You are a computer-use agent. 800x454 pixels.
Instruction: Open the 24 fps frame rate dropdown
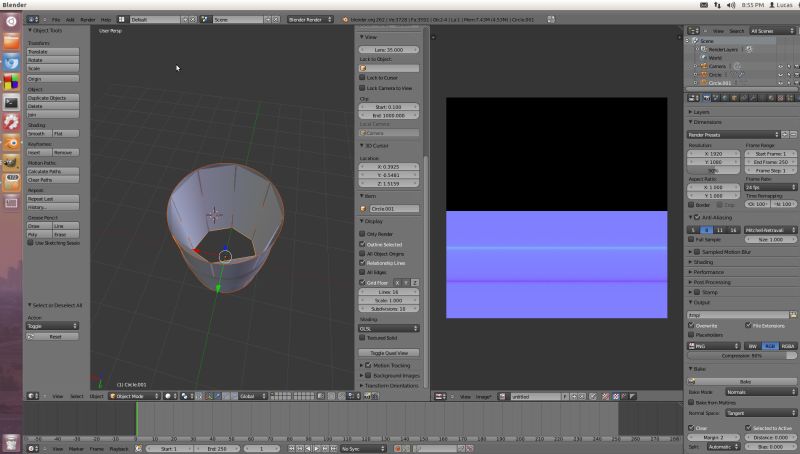click(770, 187)
